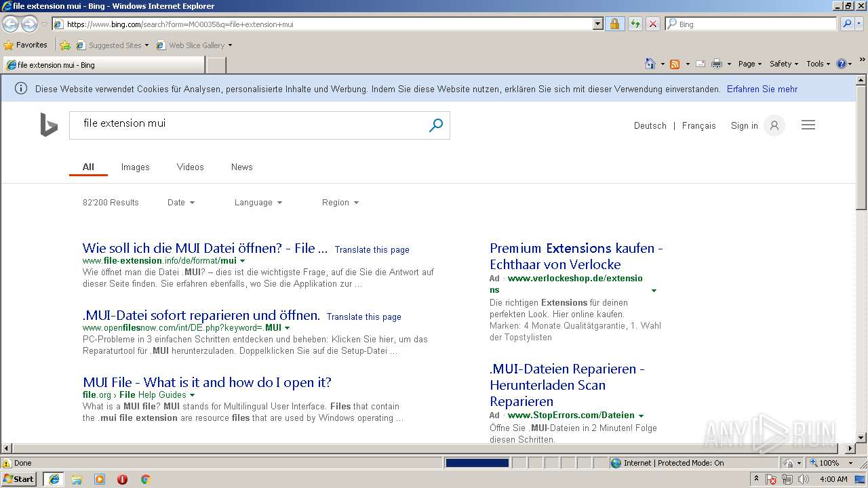Click the red Opera taskbar icon
Viewport: 868px width, 488px height.
(122, 479)
